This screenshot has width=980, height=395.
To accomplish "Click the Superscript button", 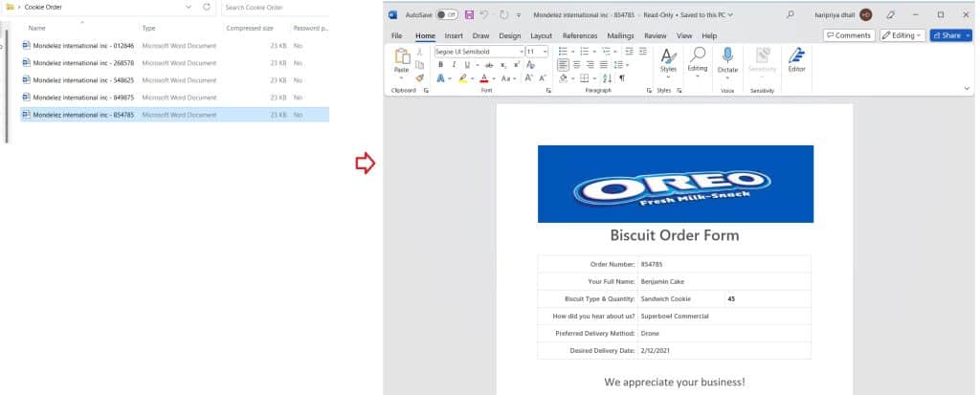I will coord(517,65).
